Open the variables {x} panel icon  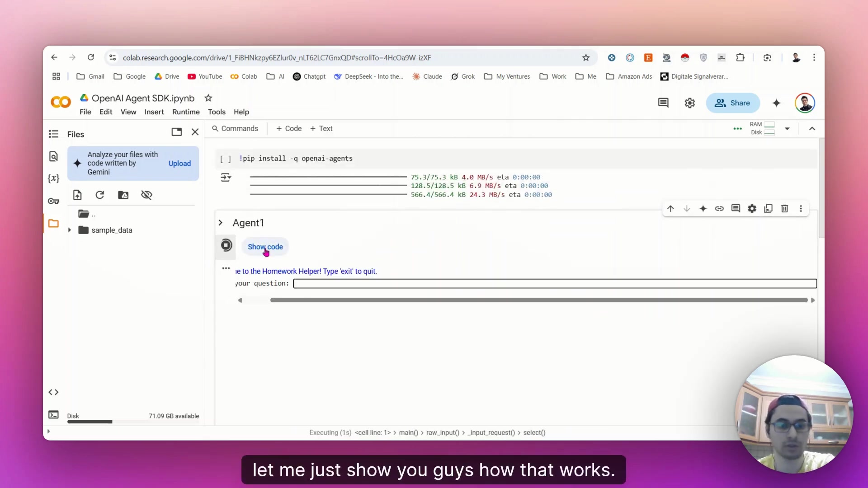pos(53,178)
